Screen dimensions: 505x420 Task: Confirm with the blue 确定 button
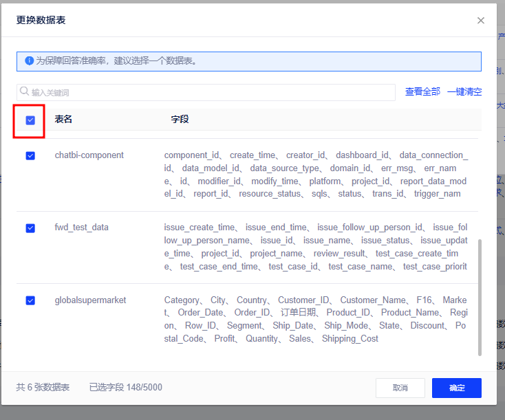tap(456, 388)
